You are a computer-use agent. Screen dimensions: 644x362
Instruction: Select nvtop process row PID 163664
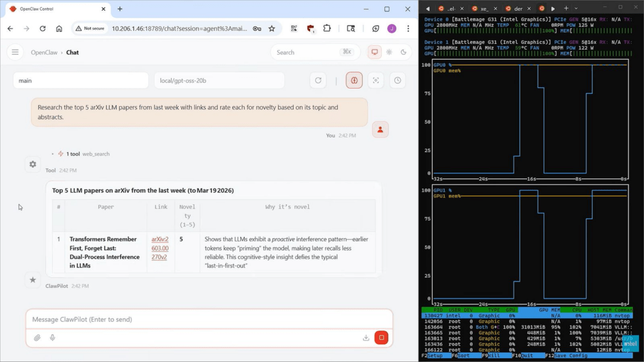(x=527, y=327)
